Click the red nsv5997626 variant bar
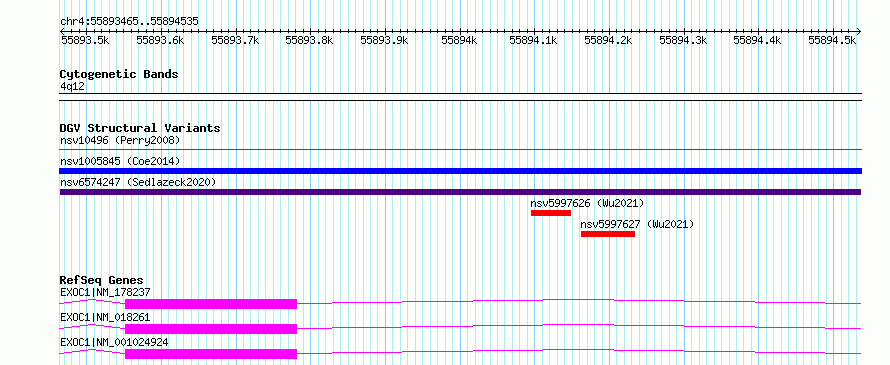Screen dimensions: 890x365 [x=551, y=213]
